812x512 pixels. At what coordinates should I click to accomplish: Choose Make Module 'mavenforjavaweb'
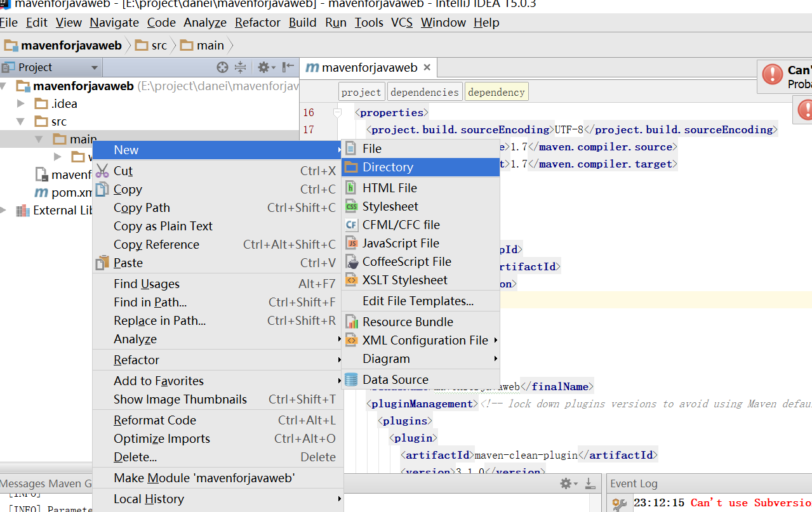click(218, 478)
